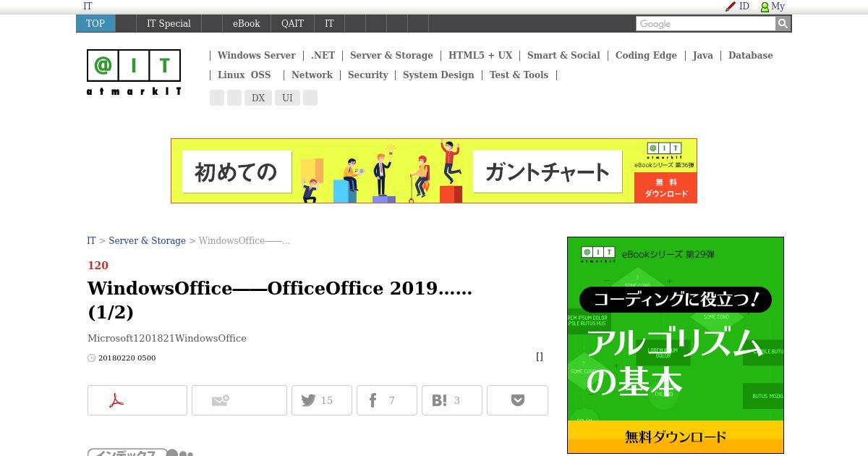Open the PDF icon button
This screenshot has height=456, width=868.
[x=137, y=400]
